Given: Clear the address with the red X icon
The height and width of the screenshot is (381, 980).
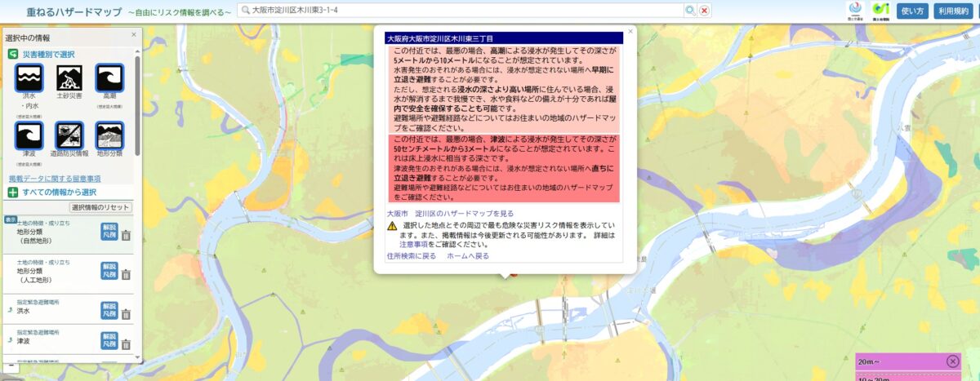Looking at the screenshot, I should (x=704, y=11).
